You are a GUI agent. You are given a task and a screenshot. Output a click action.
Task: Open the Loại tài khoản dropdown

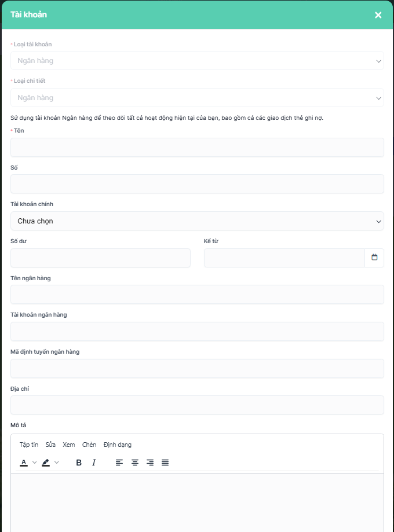197,61
